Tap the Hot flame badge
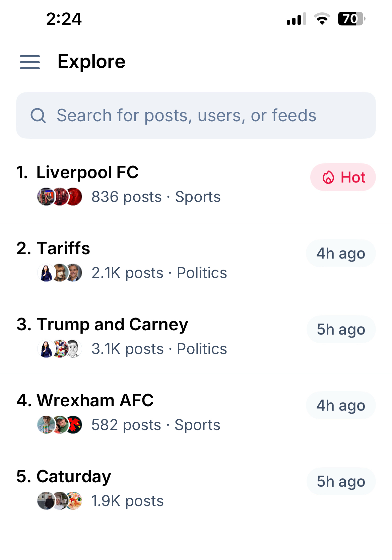Viewport: 392px width, 560px height. 343,177
